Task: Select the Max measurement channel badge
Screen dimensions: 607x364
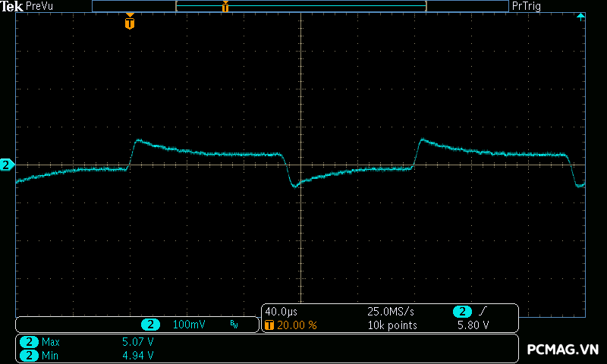Action: [29, 342]
